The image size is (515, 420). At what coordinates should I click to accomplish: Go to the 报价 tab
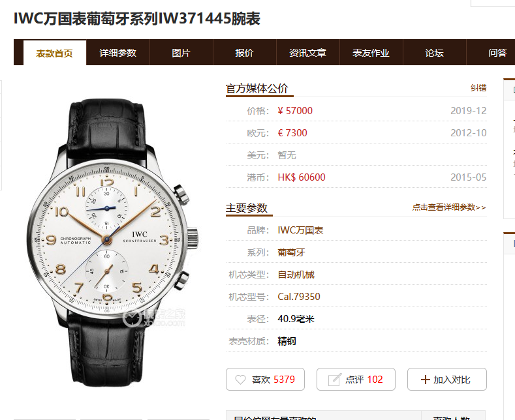tap(245, 53)
